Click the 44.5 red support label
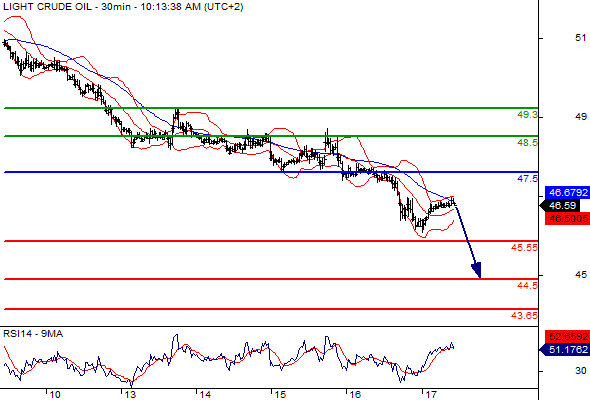 (527, 286)
